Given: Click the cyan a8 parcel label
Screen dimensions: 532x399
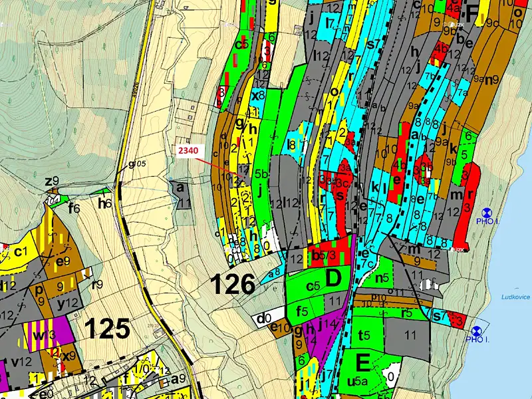Looking at the screenshot, I should pyautogui.click(x=273, y=273).
